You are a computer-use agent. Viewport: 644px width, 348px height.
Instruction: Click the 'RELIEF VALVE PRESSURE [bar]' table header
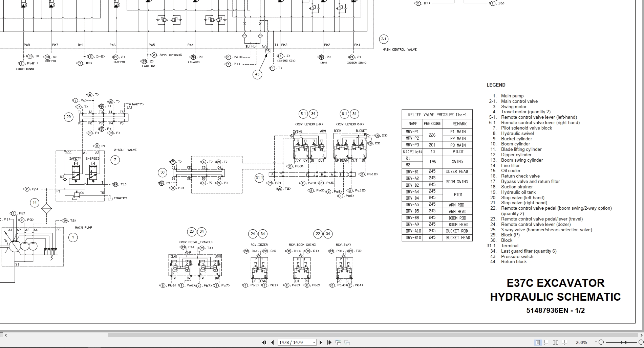pos(437,115)
